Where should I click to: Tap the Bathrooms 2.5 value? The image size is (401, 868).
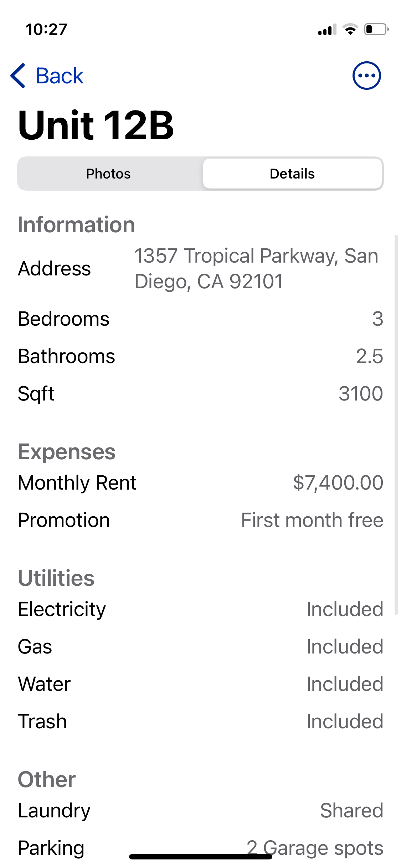pos(369,356)
